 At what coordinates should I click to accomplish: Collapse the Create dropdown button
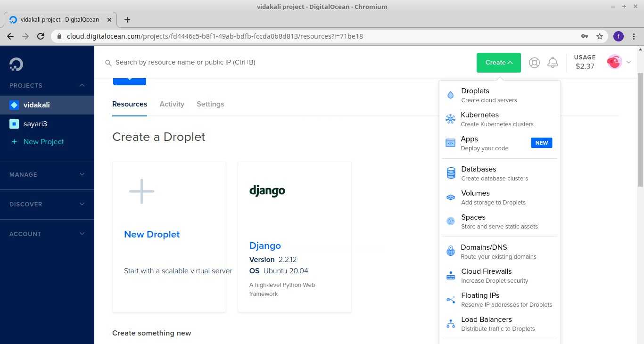(x=498, y=63)
